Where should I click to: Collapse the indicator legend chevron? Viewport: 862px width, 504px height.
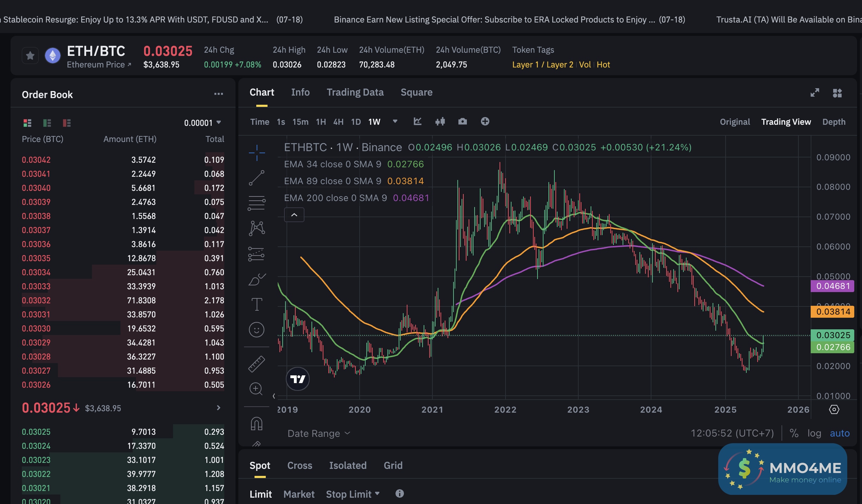(x=294, y=215)
